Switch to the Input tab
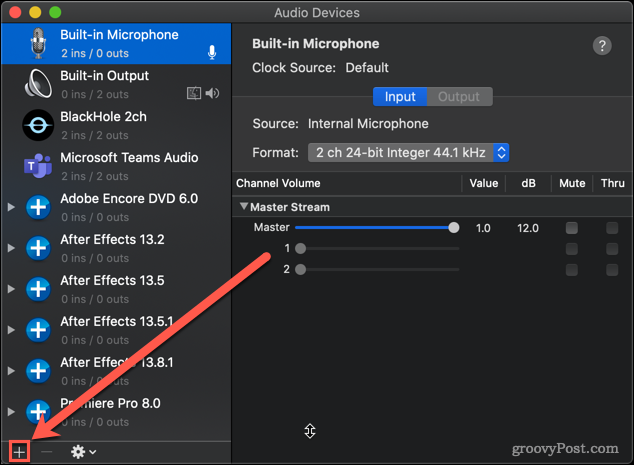 [400, 97]
